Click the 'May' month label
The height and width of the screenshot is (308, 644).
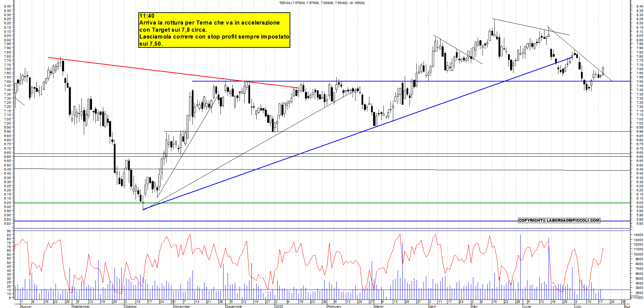click(474, 306)
